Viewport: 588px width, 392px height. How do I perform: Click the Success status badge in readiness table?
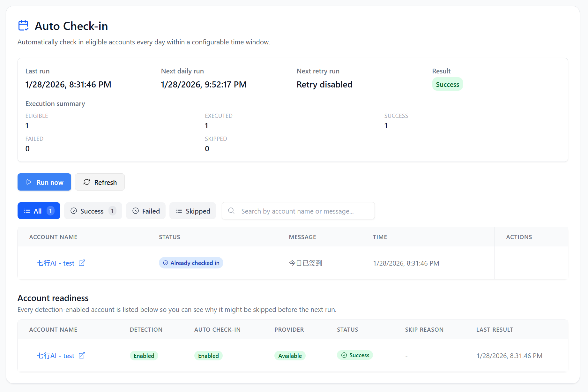pyautogui.click(x=355, y=355)
